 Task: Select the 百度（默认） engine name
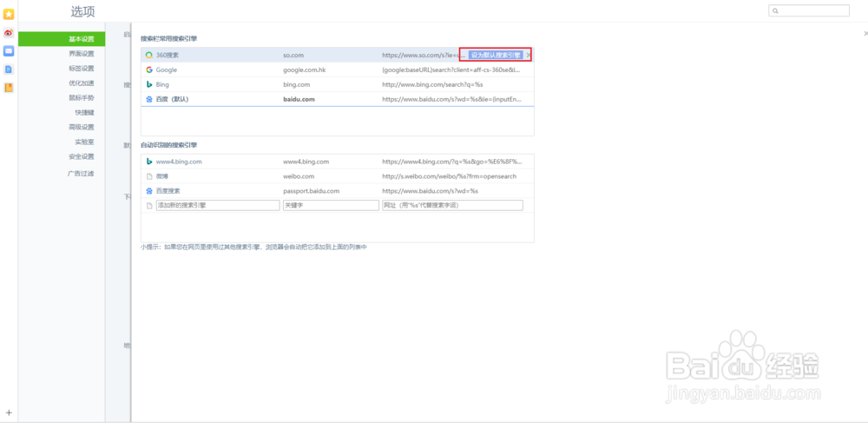[x=172, y=99]
